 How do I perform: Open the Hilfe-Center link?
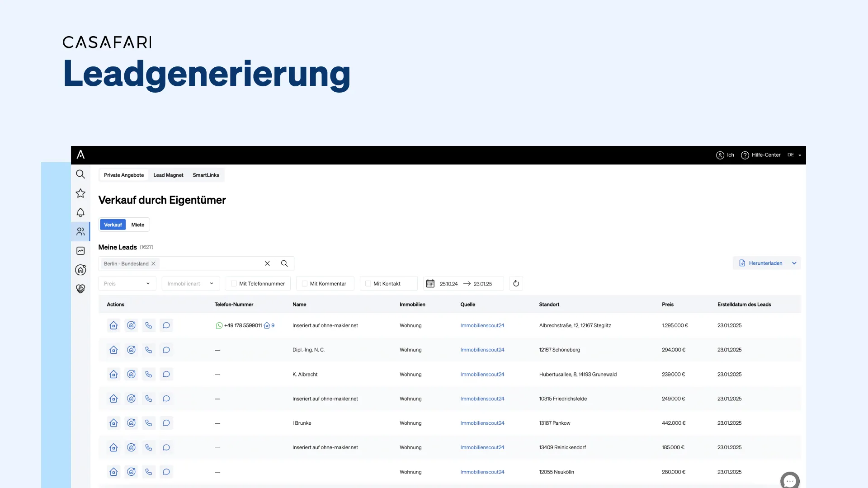point(761,155)
